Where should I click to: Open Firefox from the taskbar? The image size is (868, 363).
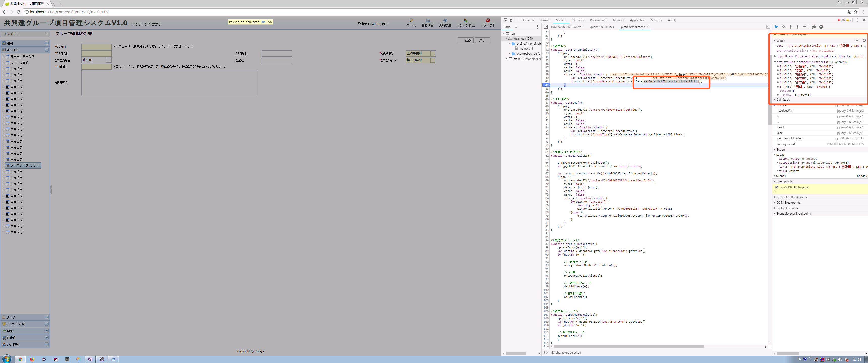click(32, 359)
